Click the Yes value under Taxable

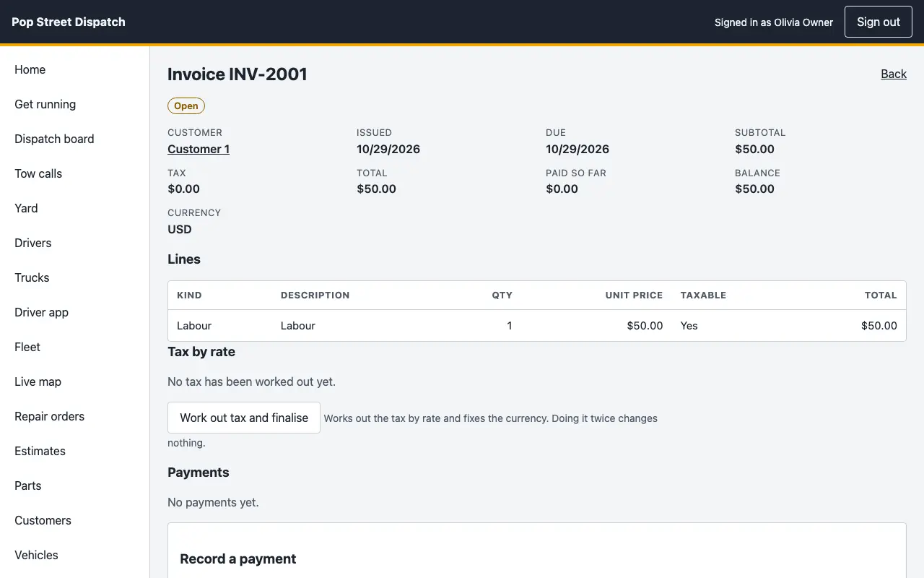coord(689,326)
